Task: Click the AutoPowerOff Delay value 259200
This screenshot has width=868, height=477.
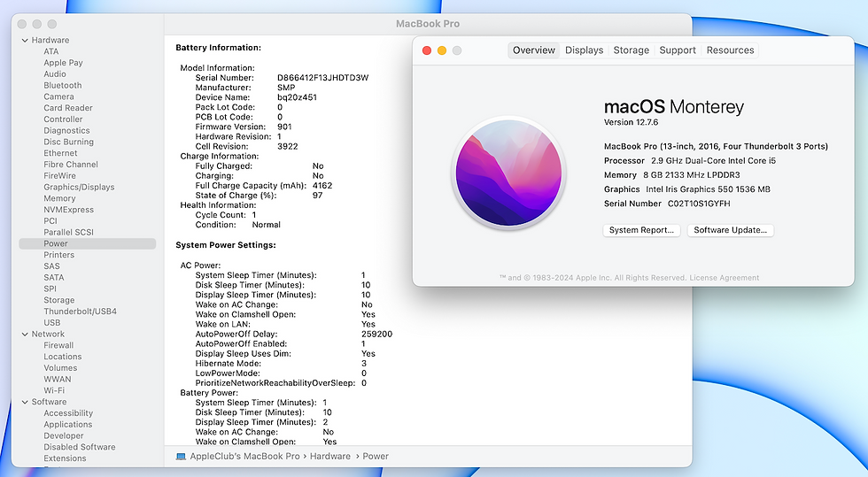Action: pos(377,335)
